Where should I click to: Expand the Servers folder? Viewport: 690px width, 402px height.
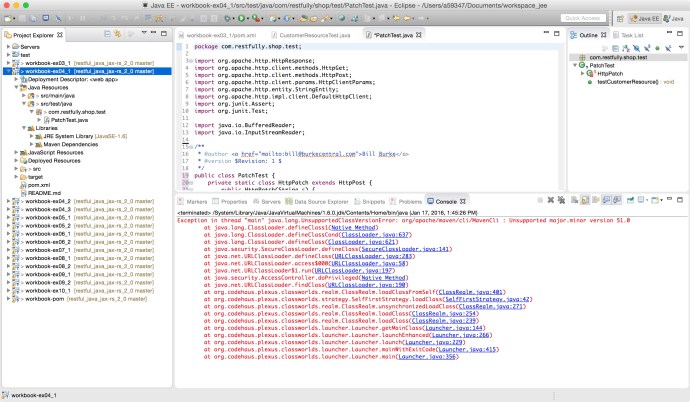[9, 47]
